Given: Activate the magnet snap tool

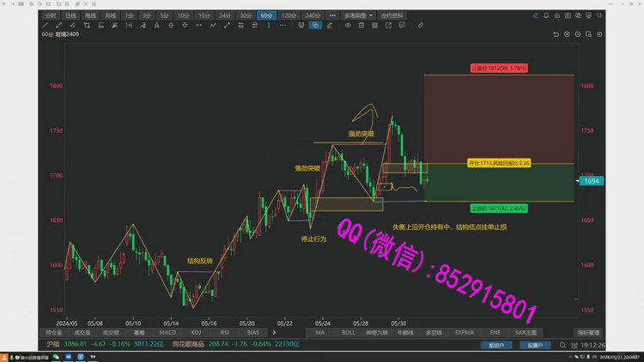Looking at the screenshot, I should [301, 26].
